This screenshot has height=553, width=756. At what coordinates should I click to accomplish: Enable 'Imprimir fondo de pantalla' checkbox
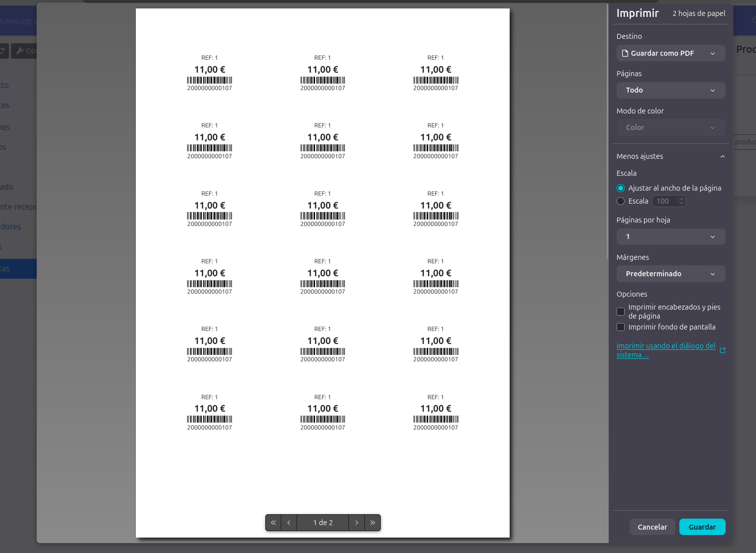tap(621, 327)
